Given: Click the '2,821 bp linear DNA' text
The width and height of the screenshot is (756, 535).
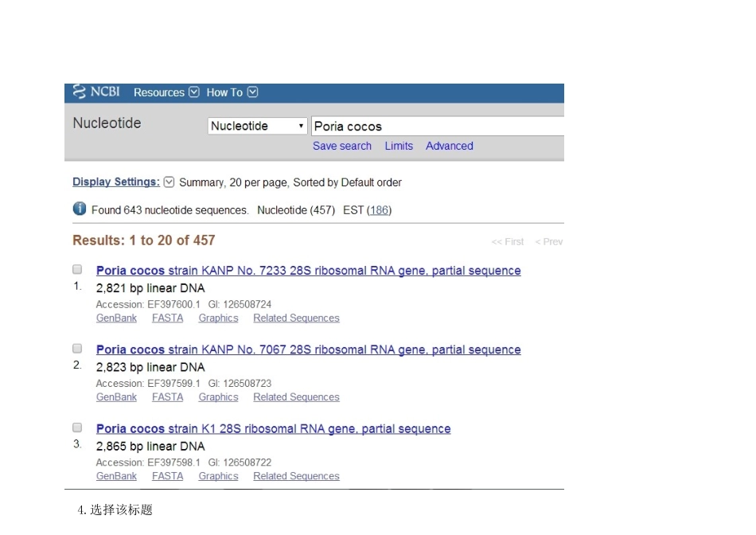Looking at the screenshot, I should (150, 288).
